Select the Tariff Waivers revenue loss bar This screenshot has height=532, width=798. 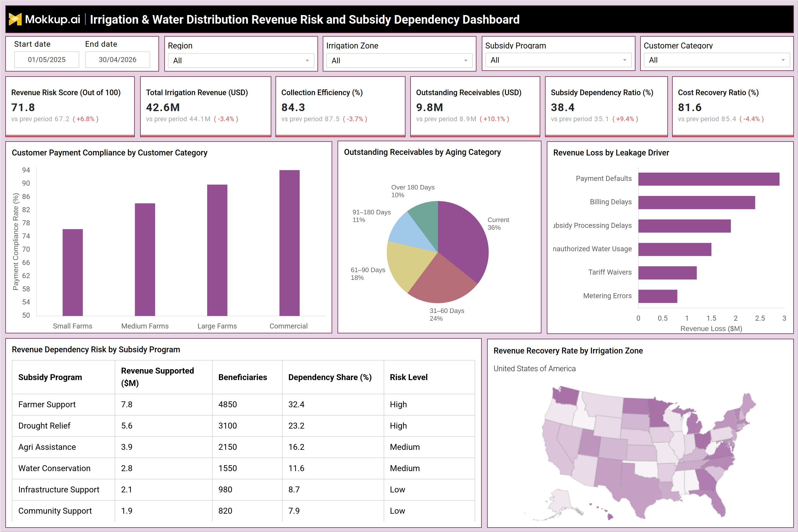667,273
